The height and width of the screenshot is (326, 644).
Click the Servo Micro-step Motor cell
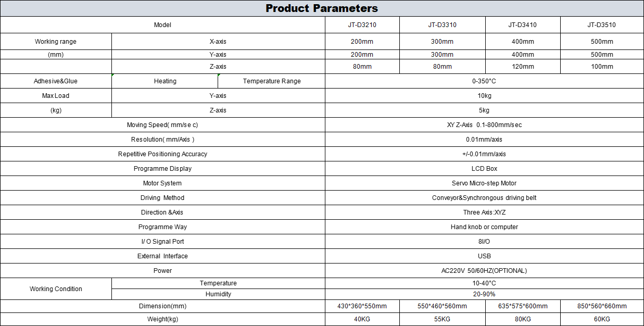click(x=484, y=183)
